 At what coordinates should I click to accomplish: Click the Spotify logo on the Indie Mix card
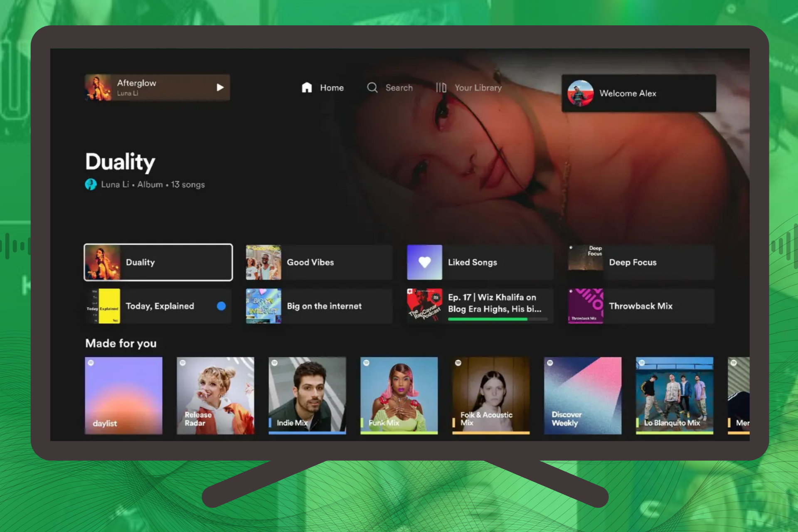[274, 363]
